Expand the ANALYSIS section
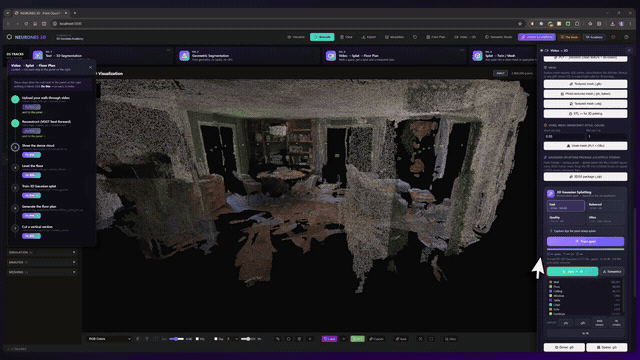 (x=42, y=262)
